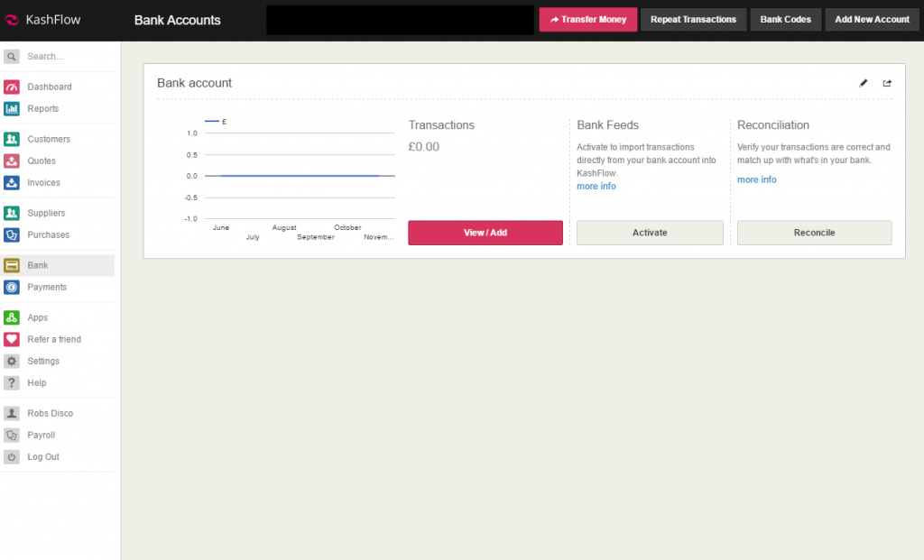This screenshot has height=560, width=924.
Task: Select the Bank menu label
Action: [38, 266]
